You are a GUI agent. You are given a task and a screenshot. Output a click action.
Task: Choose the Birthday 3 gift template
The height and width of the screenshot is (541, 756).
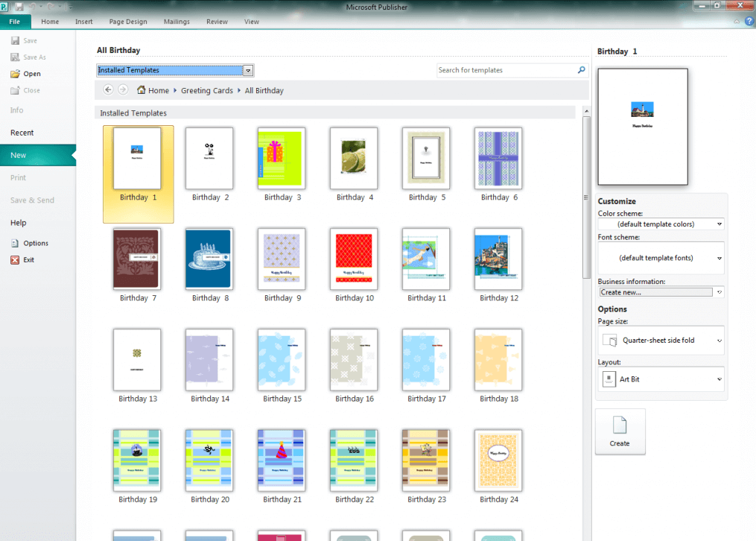(x=282, y=158)
